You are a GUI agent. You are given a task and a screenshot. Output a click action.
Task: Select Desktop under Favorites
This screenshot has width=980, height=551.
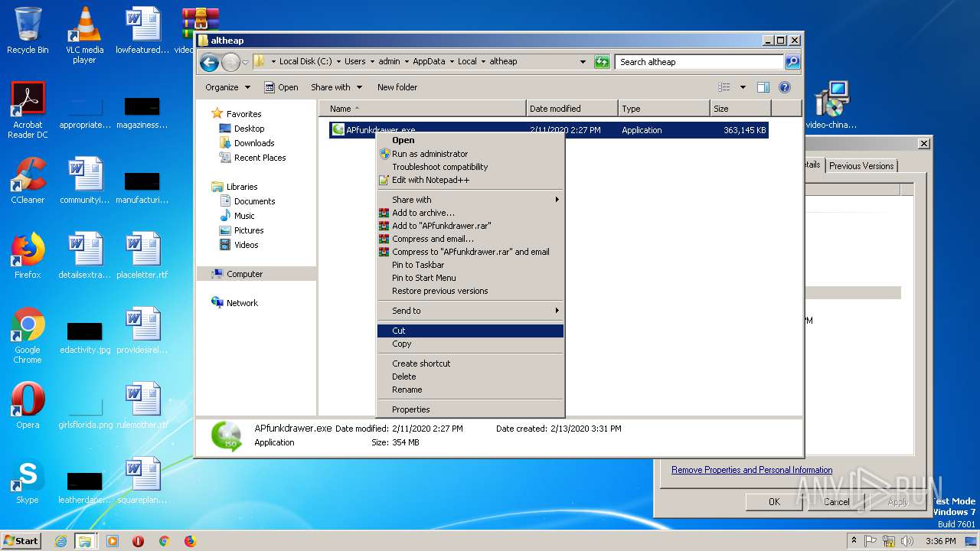point(249,129)
